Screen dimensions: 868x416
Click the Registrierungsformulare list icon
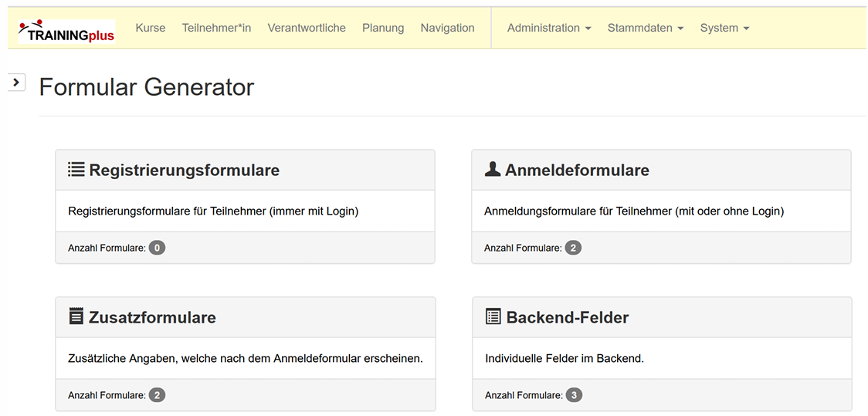click(x=76, y=169)
